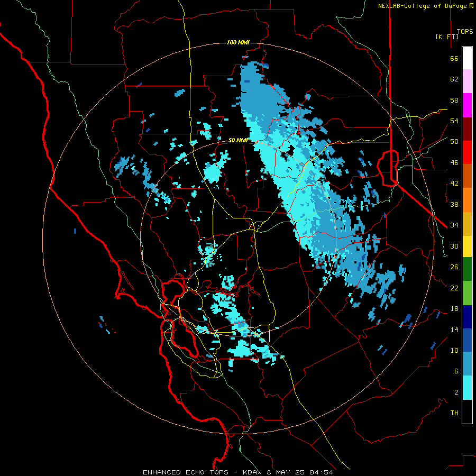
Task: Click the navy legend swatch for 18
Action: (x=467, y=317)
